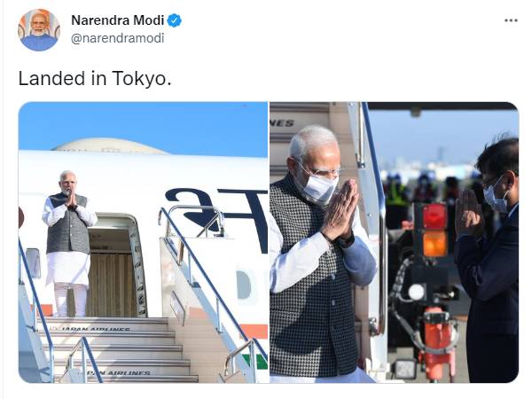Open the more options three-dot menu
Image resolution: width=532 pixels, height=399 pixels.
[x=511, y=20]
